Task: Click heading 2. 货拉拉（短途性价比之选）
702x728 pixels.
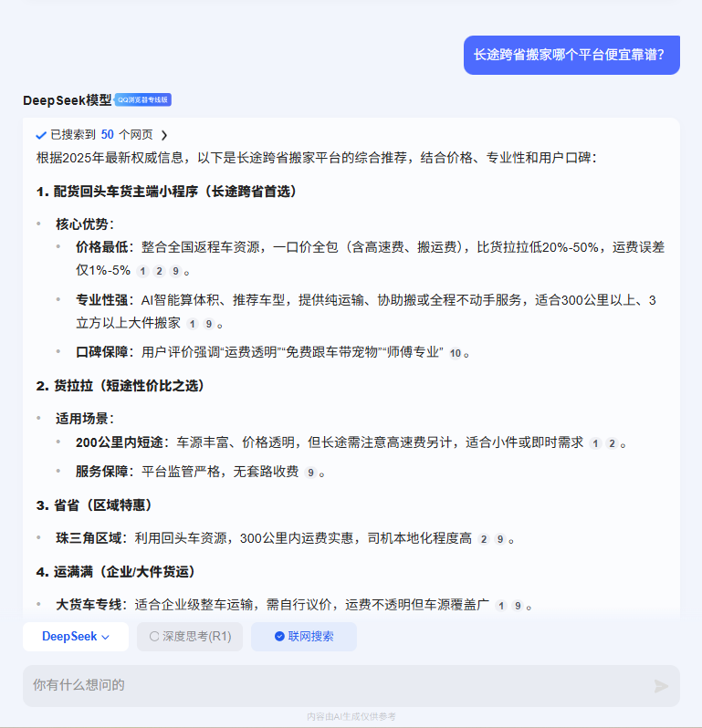Action: 120,385
